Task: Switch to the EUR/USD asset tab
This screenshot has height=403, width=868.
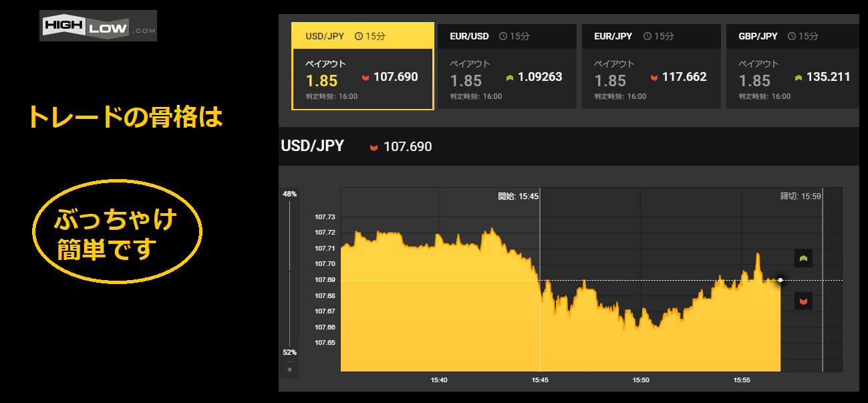Action: pos(507,36)
